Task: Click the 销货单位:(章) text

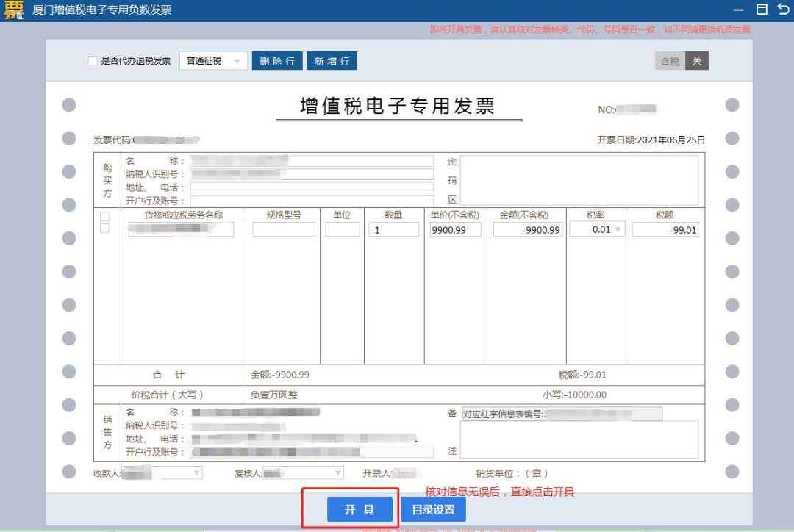Action: (512, 473)
